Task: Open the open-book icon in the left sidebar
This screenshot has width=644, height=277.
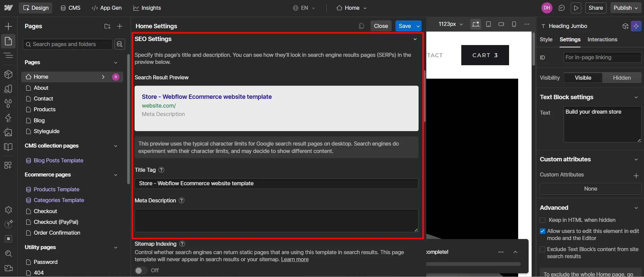Action: click(x=8, y=147)
